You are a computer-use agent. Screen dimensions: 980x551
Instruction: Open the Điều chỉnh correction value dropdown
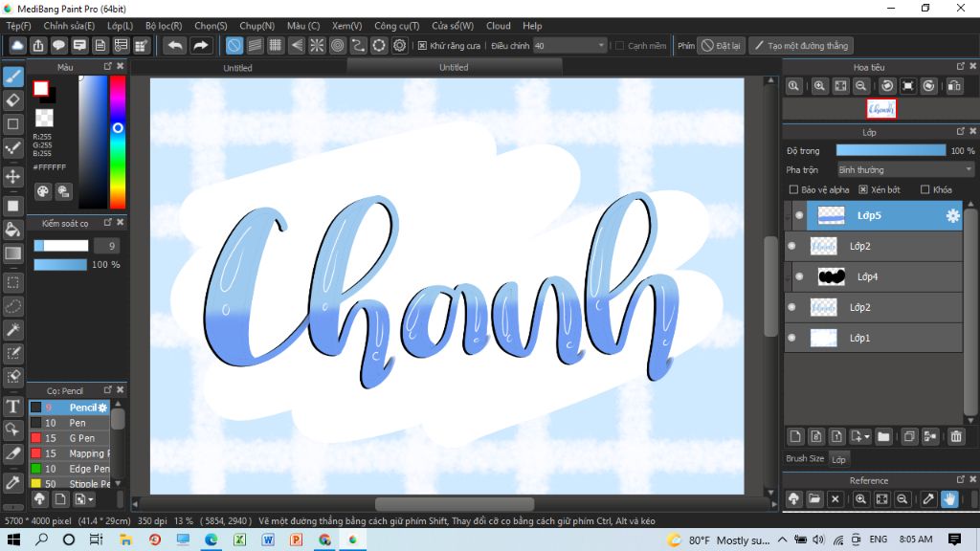[569, 46]
